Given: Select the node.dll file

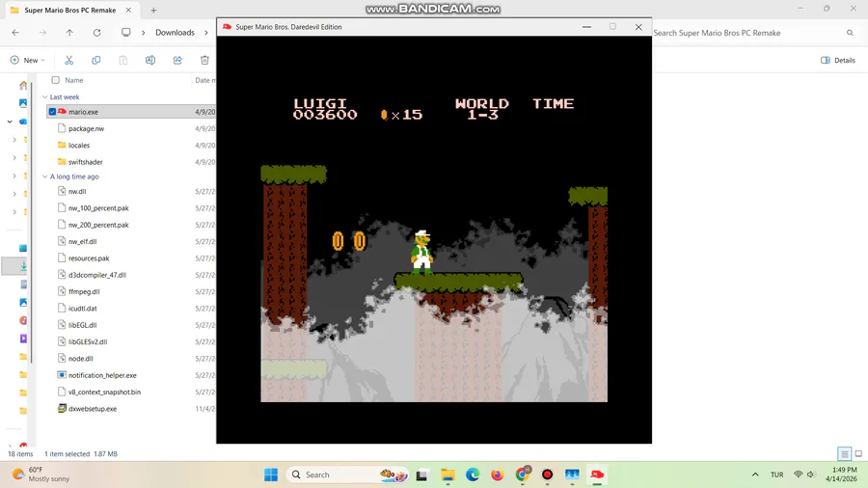Looking at the screenshot, I should 80,359.
